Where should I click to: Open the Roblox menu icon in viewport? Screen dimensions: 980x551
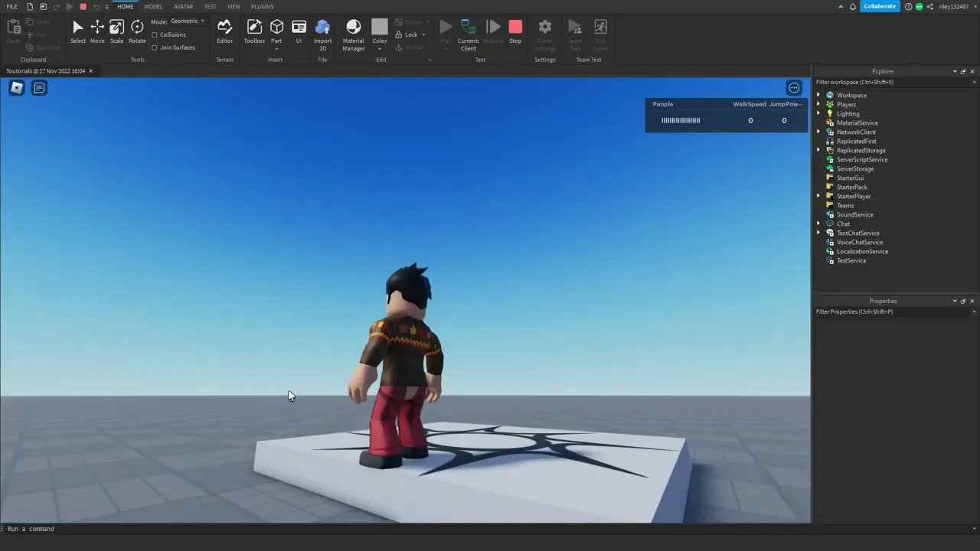pyautogui.click(x=17, y=88)
